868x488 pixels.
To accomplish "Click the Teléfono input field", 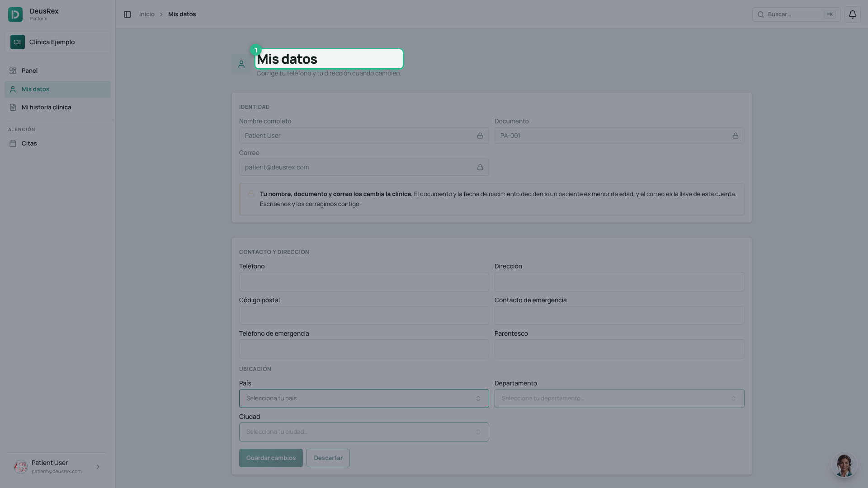I will (364, 282).
